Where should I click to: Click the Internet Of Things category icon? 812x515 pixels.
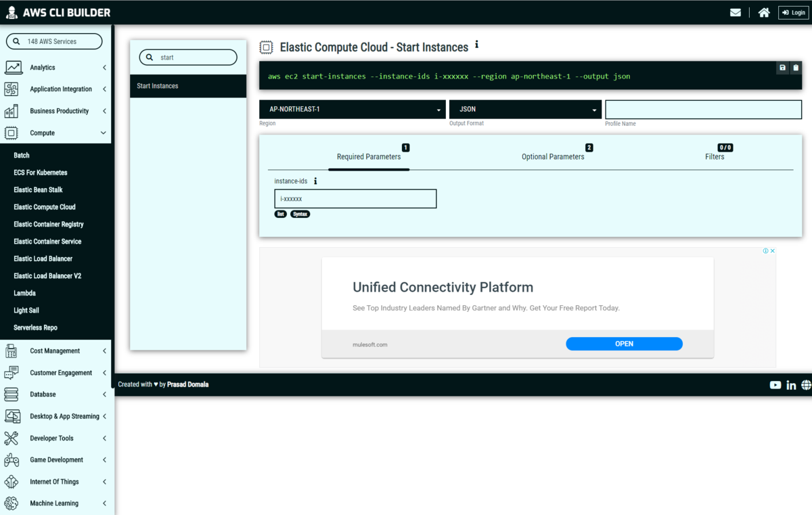click(12, 482)
